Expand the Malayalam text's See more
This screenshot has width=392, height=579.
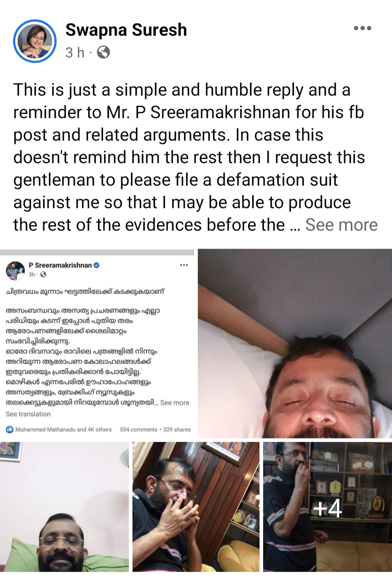tap(175, 403)
